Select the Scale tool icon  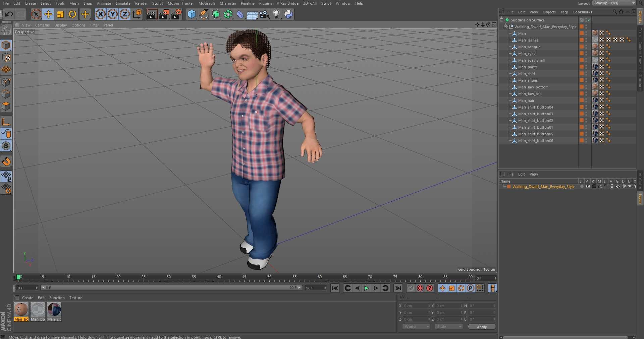tap(60, 14)
